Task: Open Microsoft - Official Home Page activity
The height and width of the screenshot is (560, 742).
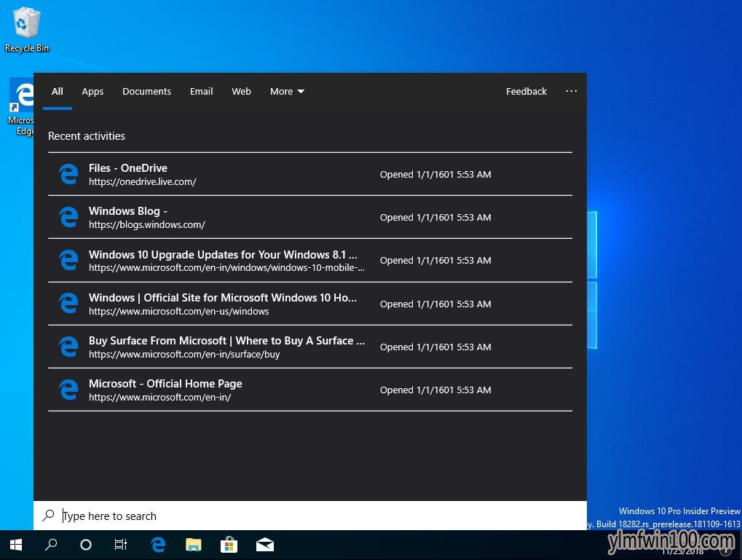Action: click(310, 390)
